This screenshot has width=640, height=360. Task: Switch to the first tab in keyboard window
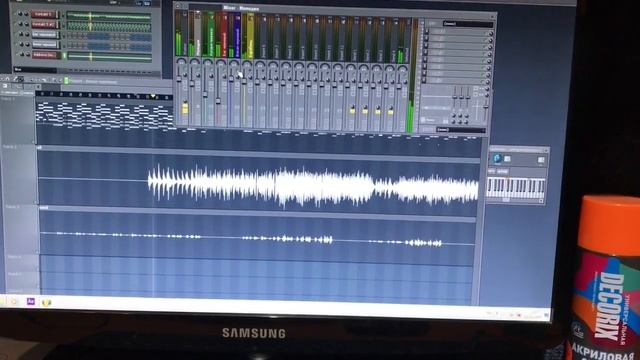492,171
